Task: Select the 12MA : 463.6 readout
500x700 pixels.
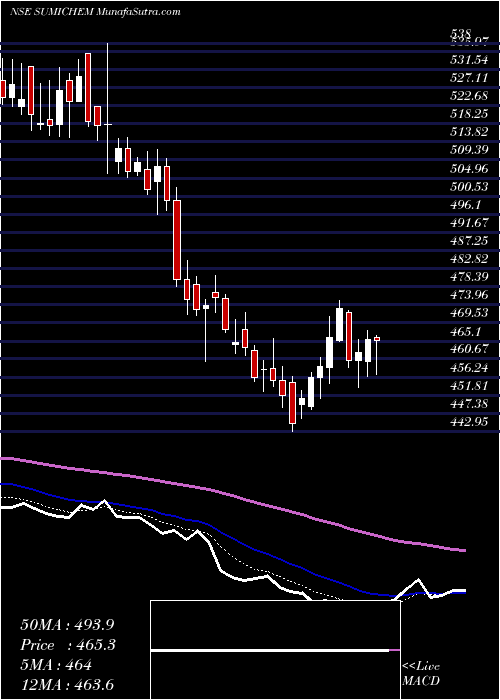Action: [x=68, y=685]
